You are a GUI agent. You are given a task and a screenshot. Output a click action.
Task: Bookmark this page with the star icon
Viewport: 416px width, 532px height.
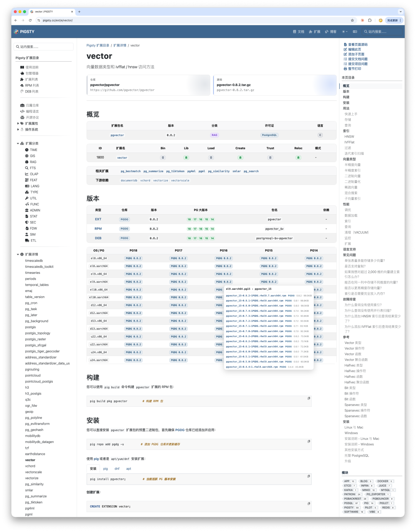[x=352, y=20]
